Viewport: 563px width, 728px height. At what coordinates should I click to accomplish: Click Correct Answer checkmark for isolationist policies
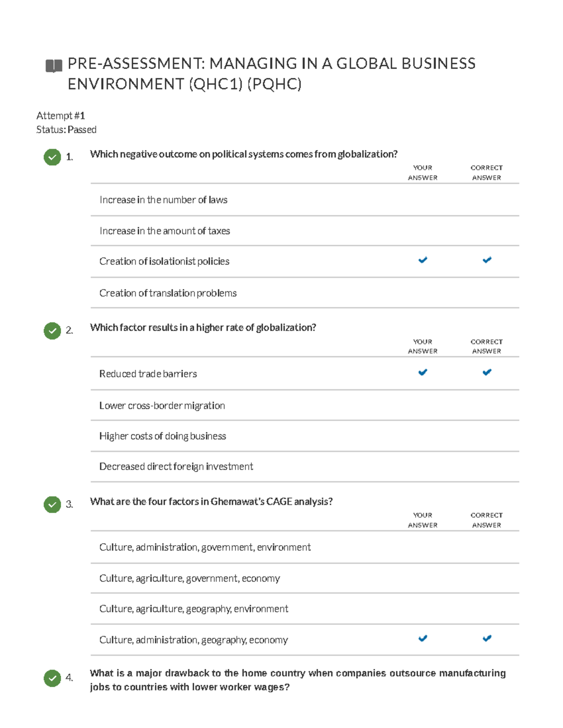(x=487, y=260)
